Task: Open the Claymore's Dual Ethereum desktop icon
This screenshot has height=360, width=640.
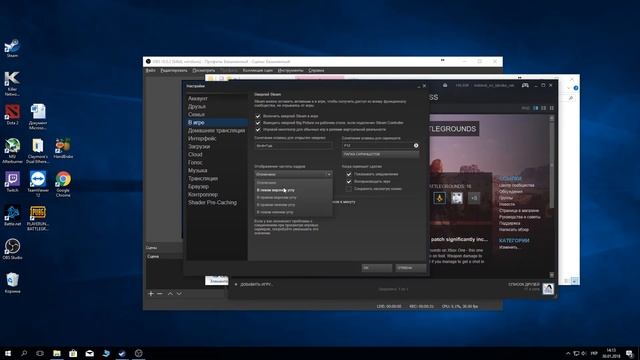Action: (38, 151)
